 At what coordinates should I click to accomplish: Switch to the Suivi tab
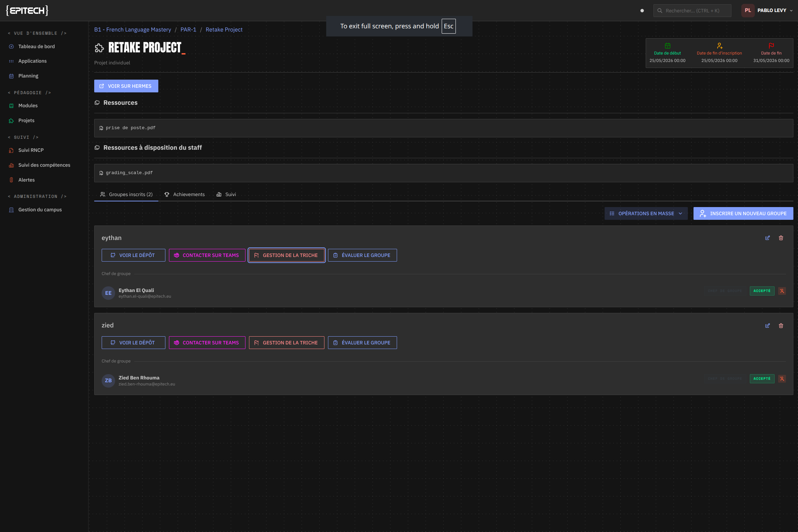[x=226, y=194]
